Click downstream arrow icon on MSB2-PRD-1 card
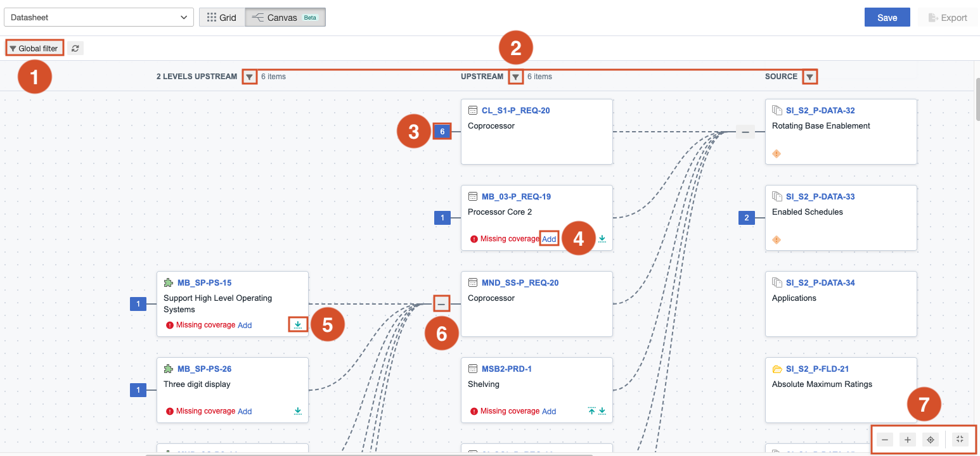Image resolution: width=980 pixels, height=456 pixels. coord(602,411)
